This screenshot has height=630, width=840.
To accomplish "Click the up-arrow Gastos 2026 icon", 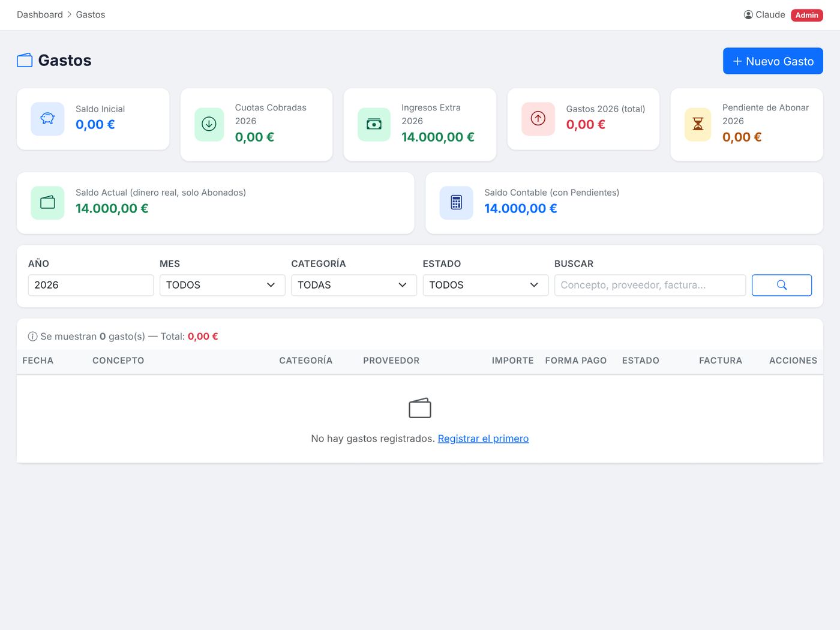I will [538, 119].
